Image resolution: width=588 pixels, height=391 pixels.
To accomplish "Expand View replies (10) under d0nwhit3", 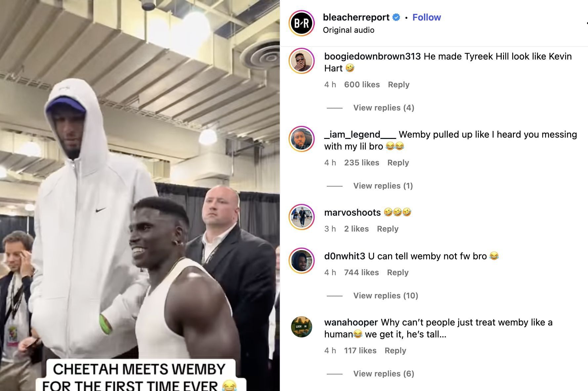I will point(386,296).
